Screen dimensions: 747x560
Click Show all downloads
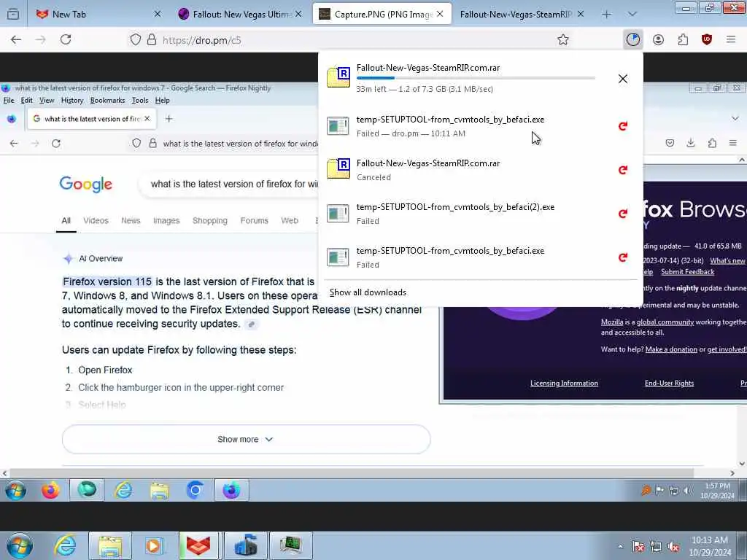368,292
